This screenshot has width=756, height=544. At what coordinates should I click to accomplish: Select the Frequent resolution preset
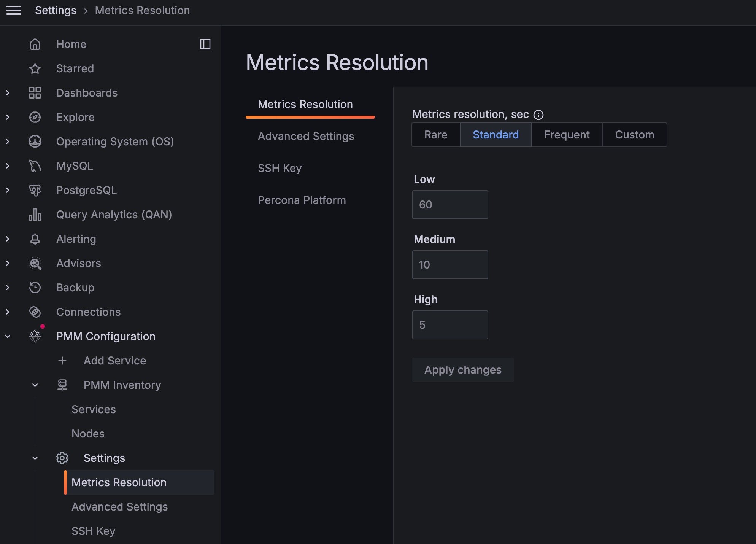coord(567,135)
